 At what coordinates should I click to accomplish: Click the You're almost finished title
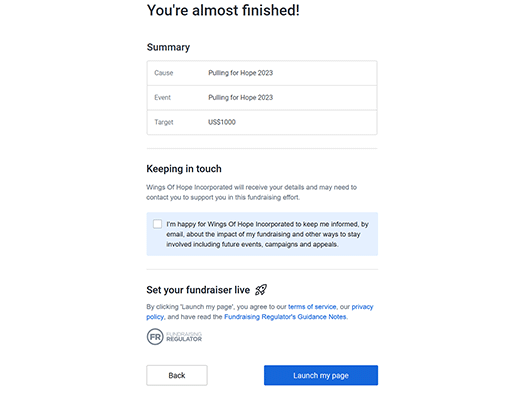coord(223,10)
